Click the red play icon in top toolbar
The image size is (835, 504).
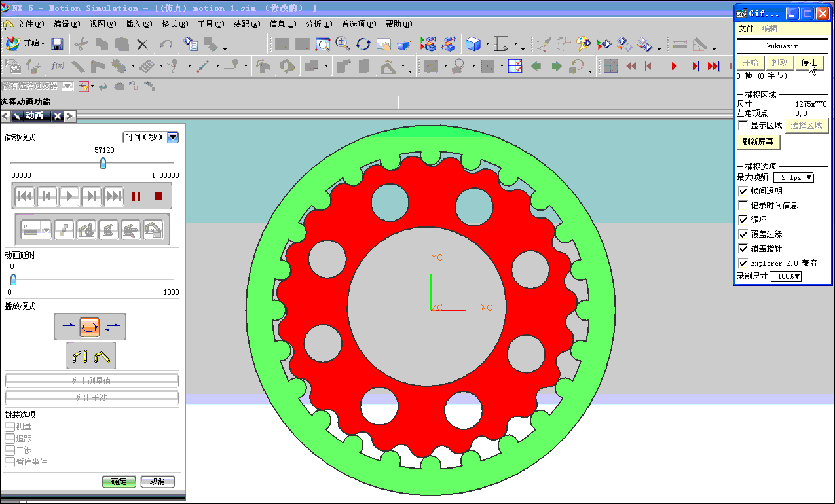pos(673,66)
